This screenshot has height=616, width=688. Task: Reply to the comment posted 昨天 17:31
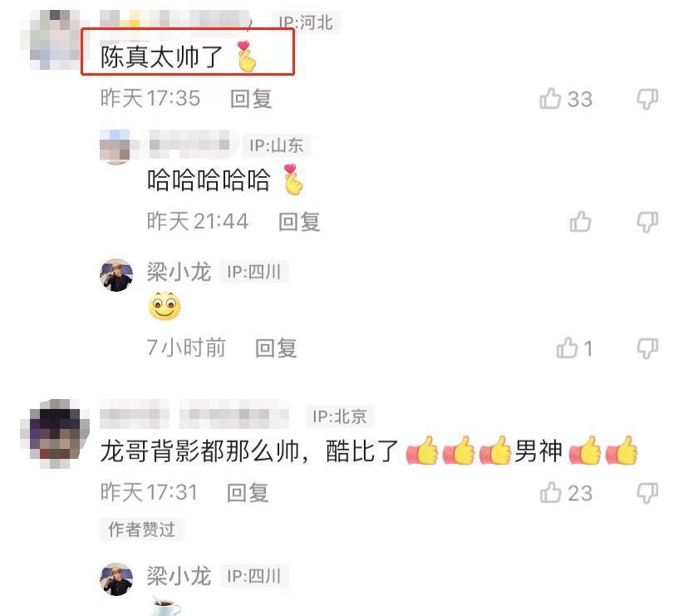click(248, 493)
